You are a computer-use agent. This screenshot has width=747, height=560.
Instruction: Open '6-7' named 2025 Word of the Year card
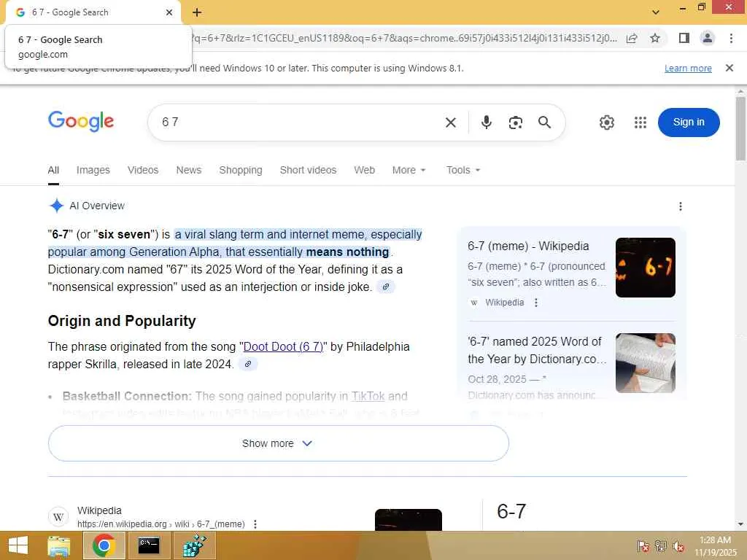click(x=537, y=350)
